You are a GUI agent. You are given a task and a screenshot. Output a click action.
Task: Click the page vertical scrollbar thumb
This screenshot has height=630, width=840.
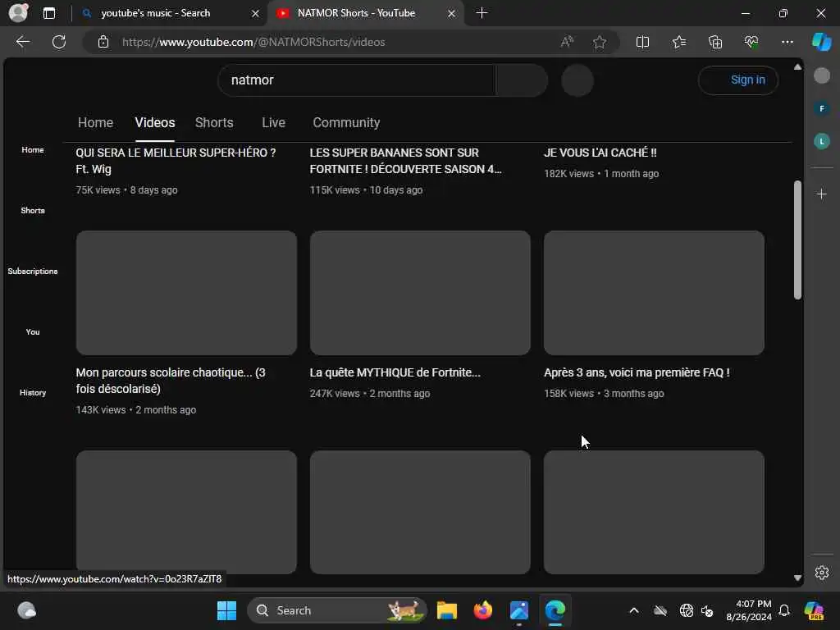[797, 240]
